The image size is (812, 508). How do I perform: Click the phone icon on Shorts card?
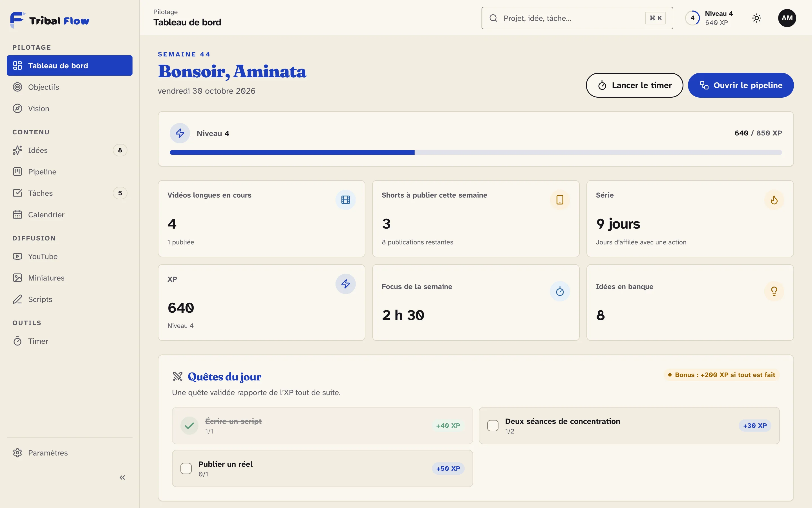[x=560, y=200]
